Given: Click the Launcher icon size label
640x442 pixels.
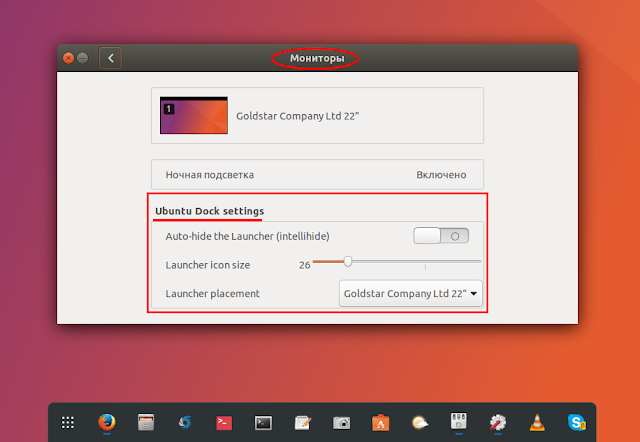Looking at the screenshot, I should click(208, 265).
